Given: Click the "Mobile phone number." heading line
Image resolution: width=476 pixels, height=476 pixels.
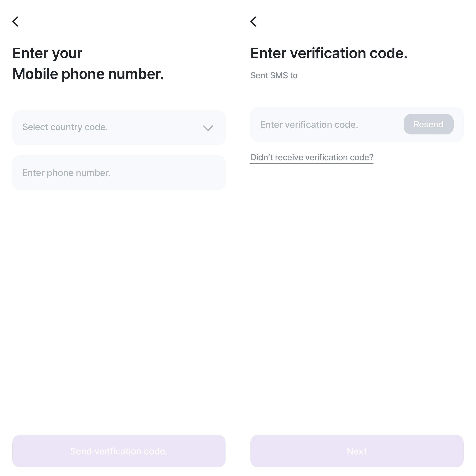Looking at the screenshot, I should pos(88,74).
